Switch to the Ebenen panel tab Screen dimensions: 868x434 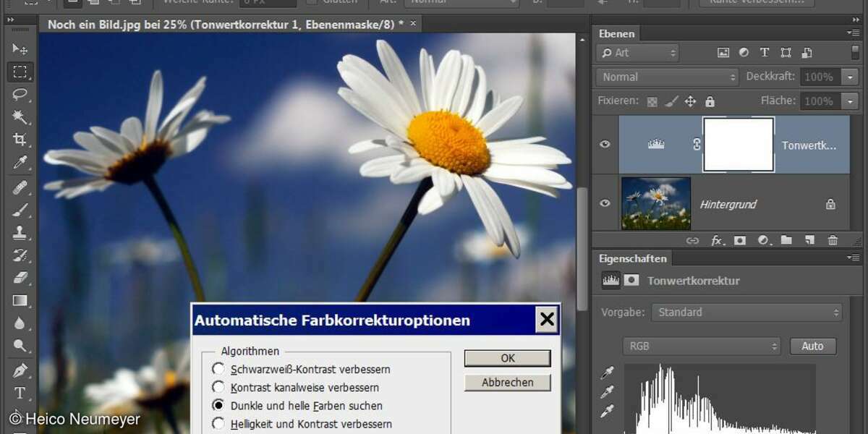617,33
